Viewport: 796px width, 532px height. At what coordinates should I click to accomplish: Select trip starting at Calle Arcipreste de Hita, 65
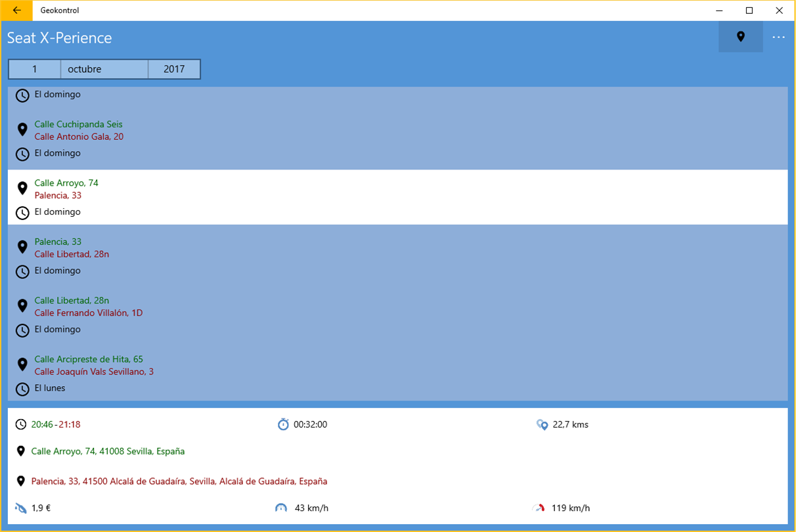point(89,359)
